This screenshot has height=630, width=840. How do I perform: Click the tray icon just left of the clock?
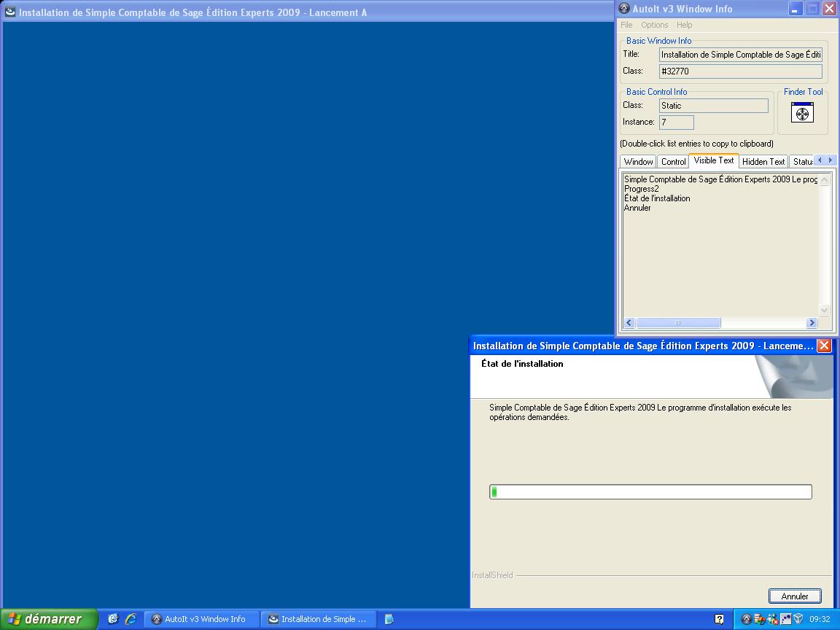[x=798, y=619]
